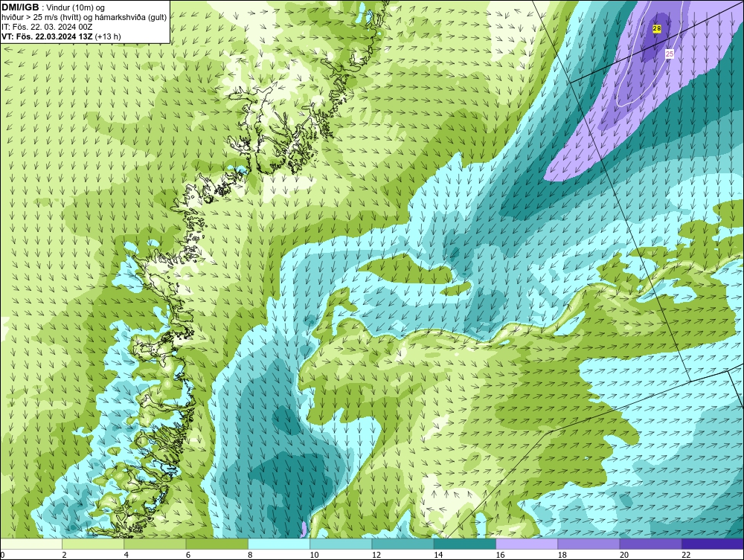Select the 8–10 m/s cyan legend swatch
Viewport: 744px width, 560px height.
coord(279,544)
